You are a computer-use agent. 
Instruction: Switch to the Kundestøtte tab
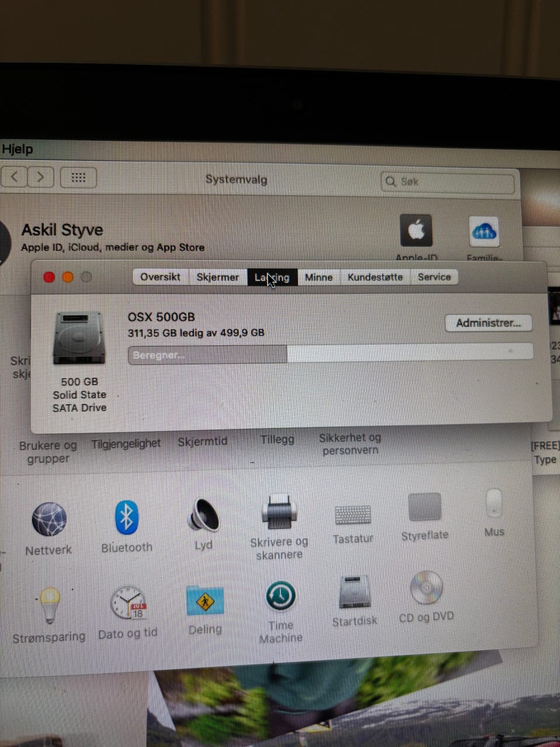click(x=375, y=277)
